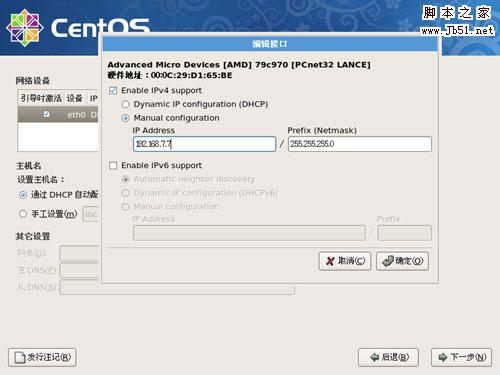Select IPv6 Manual configuration radio
The width and height of the screenshot is (500, 375).
(125, 207)
